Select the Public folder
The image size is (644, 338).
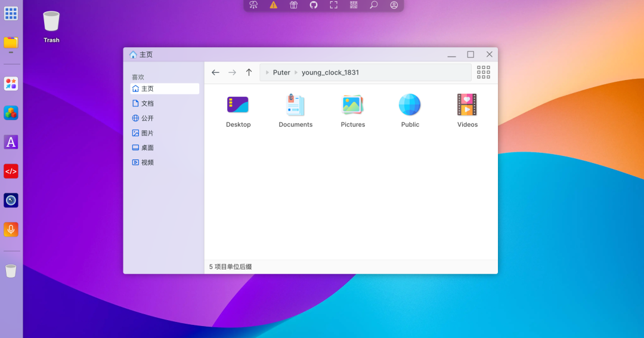click(x=410, y=110)
